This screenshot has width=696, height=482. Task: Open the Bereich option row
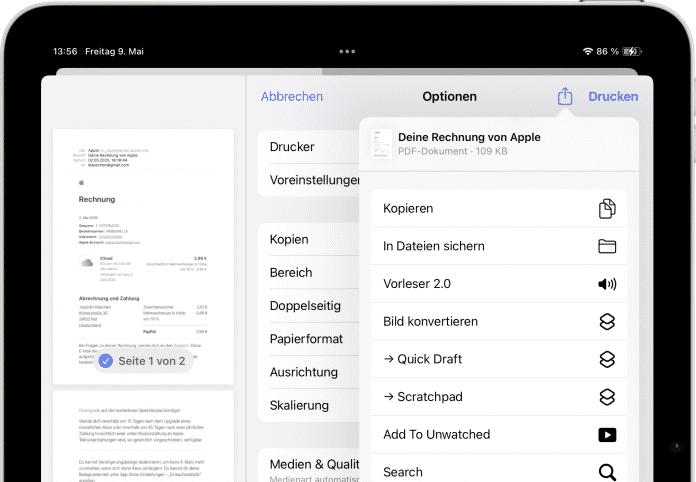(x=308, y=273)
